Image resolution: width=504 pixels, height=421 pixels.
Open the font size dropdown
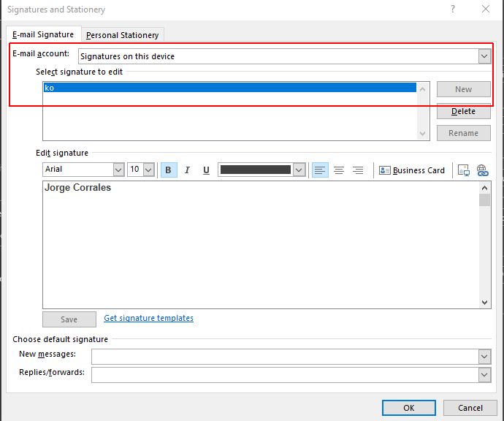click(148, 170)
